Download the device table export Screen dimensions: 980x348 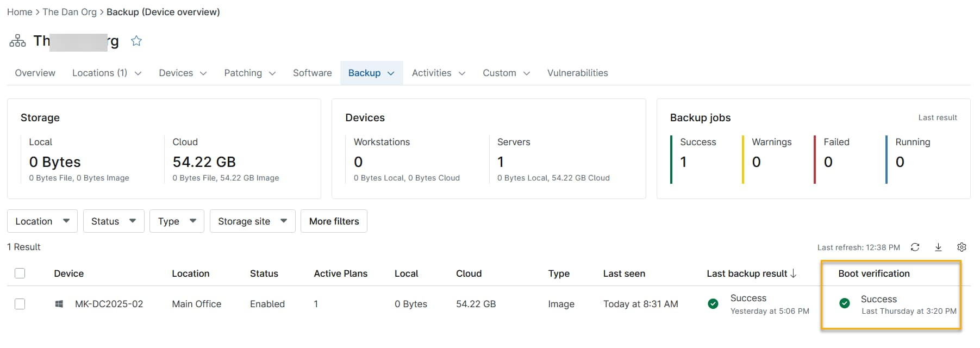pos(938,247)
